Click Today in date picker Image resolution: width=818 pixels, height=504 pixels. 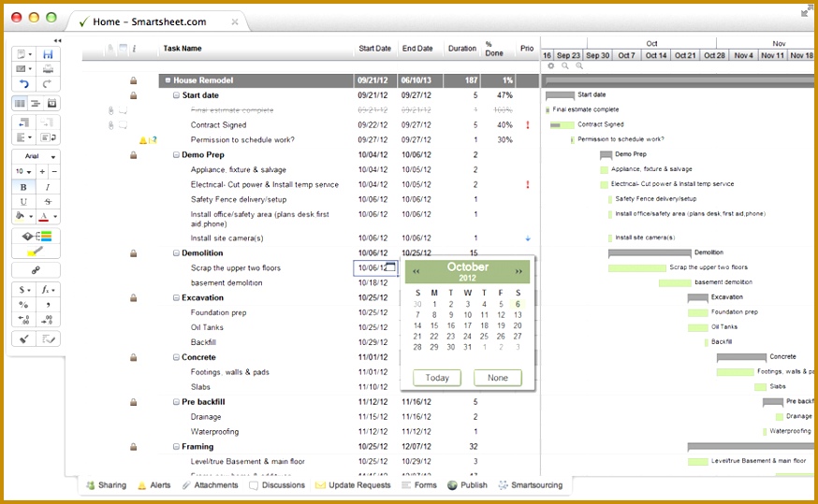437,378
